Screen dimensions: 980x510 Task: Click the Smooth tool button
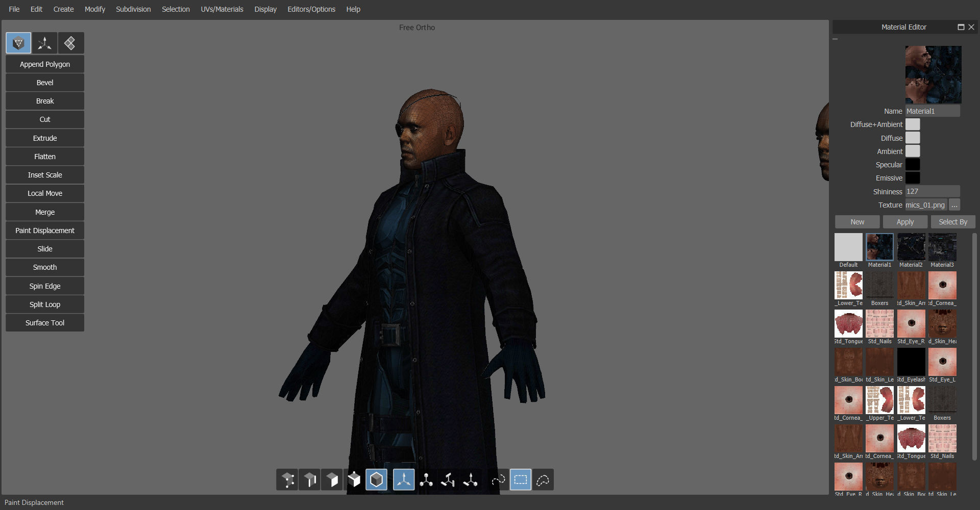click(x=45, y=267)
